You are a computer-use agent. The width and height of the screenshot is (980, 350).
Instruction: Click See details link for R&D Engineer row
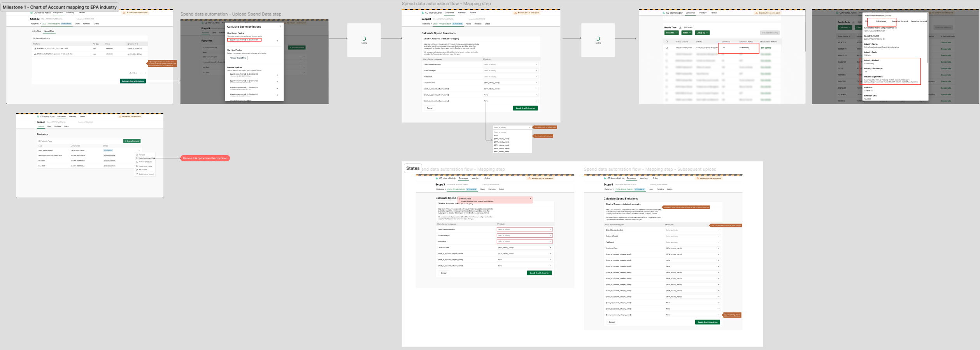click(x=766, y=48)
